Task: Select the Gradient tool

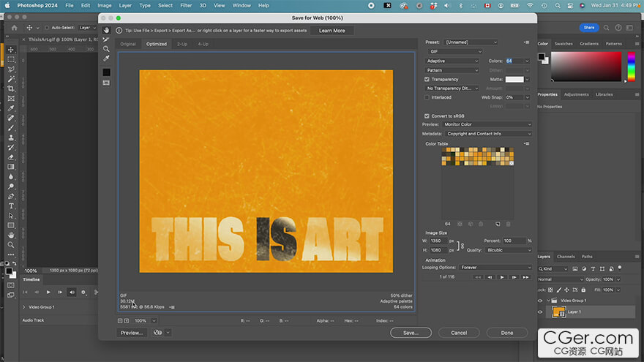Action: [x=11, y=167]
